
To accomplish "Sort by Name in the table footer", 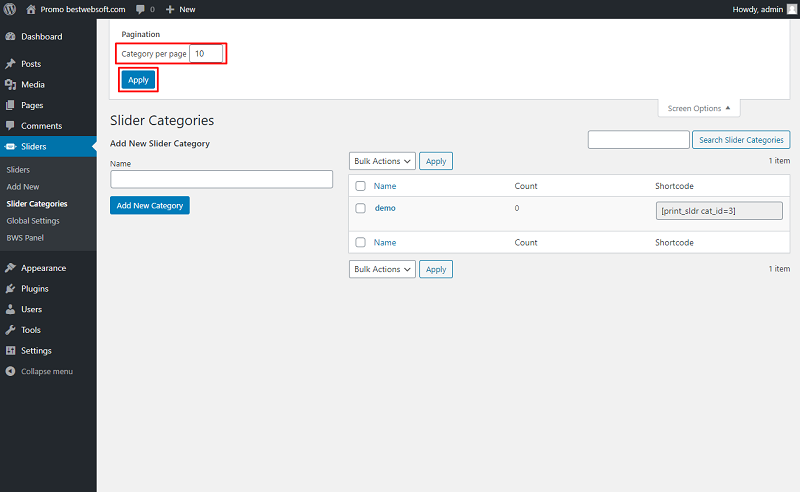I will coord(385,242).
